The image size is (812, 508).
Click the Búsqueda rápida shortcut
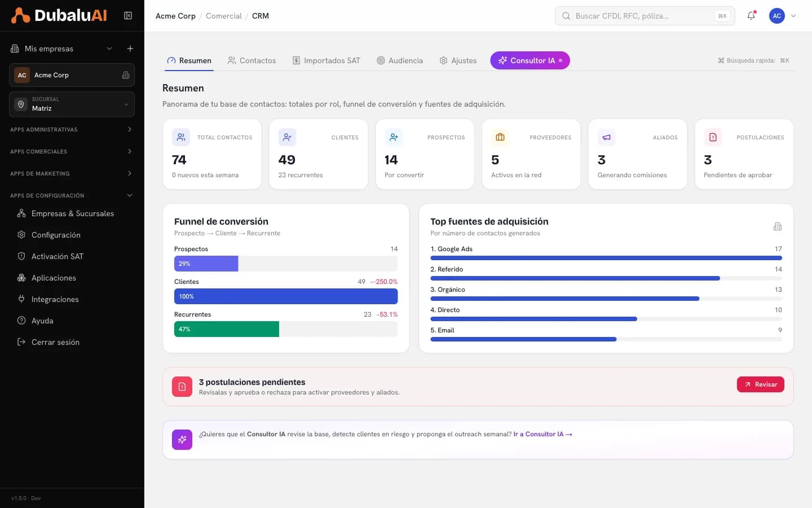(753, 60)
